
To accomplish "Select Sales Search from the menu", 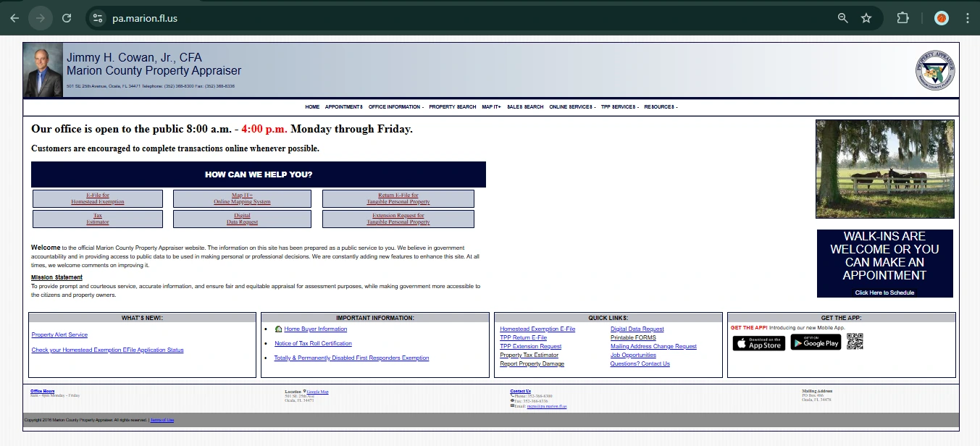I will click(x=525, y=107).
